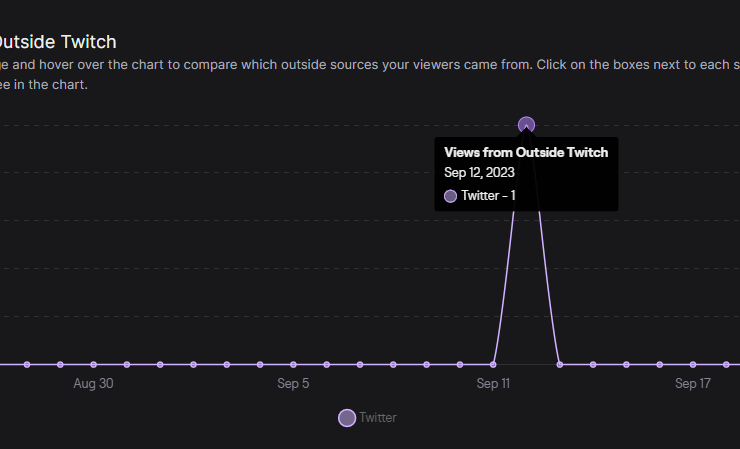This screenshot has width=740, height=449.
Task: Click the 'Sep 11' axis label
Action: click(493, 383)
